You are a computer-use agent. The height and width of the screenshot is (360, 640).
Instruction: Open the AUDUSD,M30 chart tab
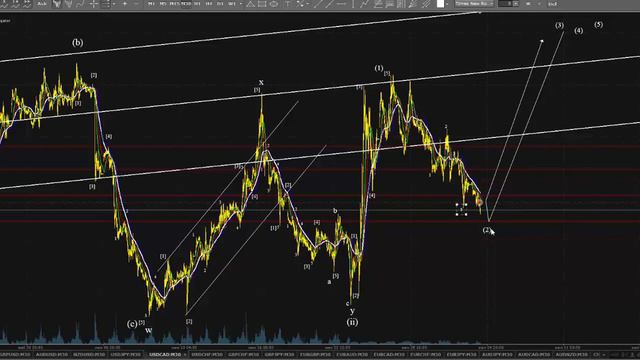tap(52, 355)
